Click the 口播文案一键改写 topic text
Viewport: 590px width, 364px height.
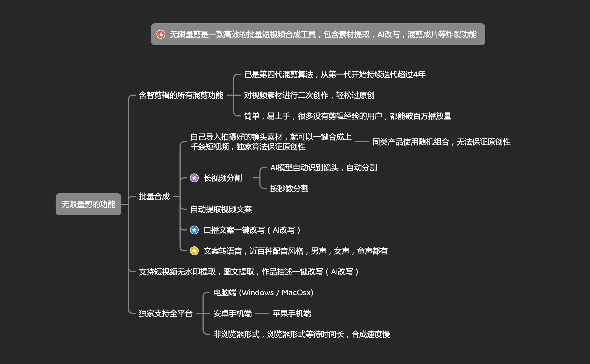tap(252, 230)
